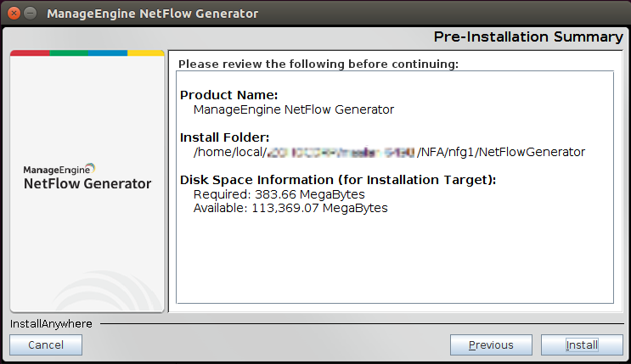Click the green segment of the color stripe
This screenshot has height=364, width=631.
click(x=68, y=53)
